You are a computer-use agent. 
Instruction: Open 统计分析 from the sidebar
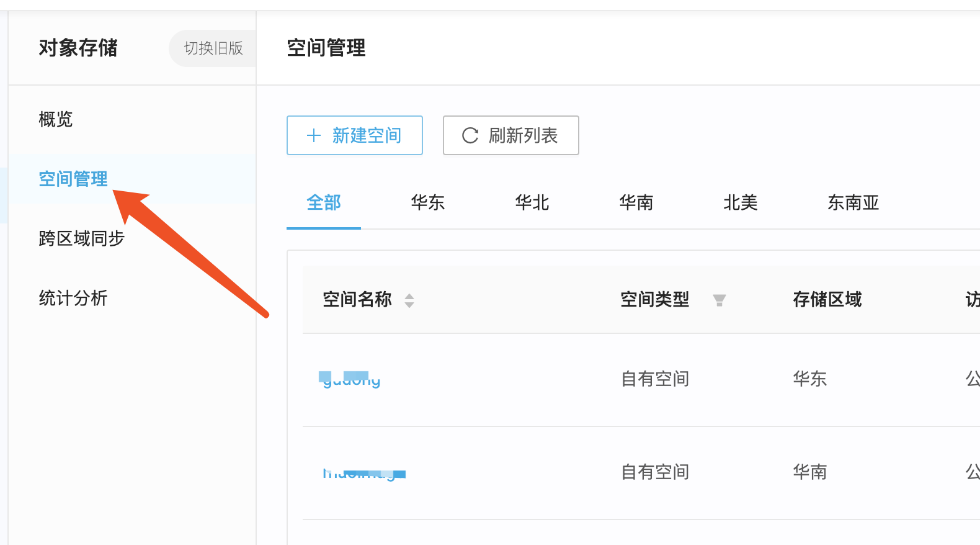coord(73,298)
